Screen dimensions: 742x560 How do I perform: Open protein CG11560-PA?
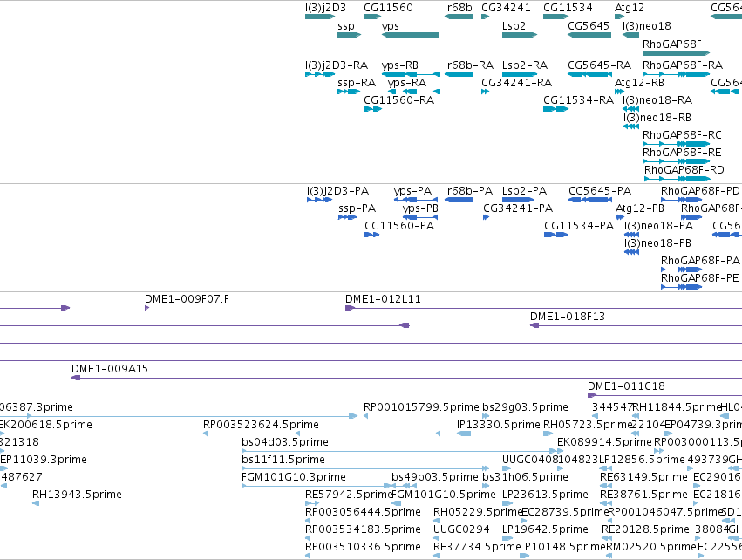tap(372, 235)
